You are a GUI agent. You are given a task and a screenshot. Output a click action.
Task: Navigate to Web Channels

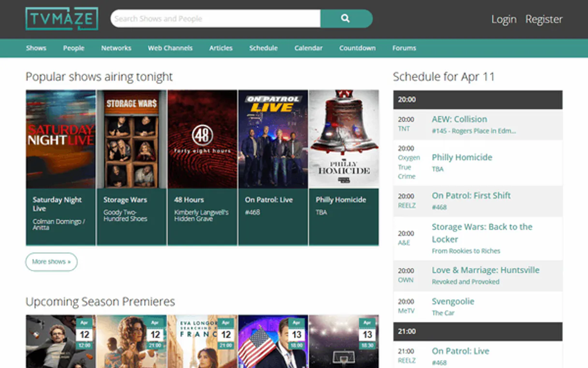tap(170, 48)
